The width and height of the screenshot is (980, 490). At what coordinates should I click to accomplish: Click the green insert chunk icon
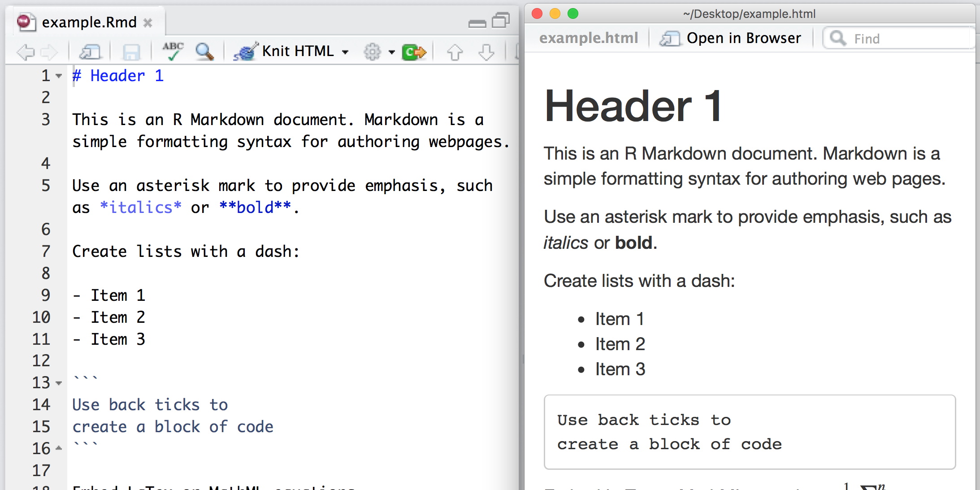[x=414, y=52]
